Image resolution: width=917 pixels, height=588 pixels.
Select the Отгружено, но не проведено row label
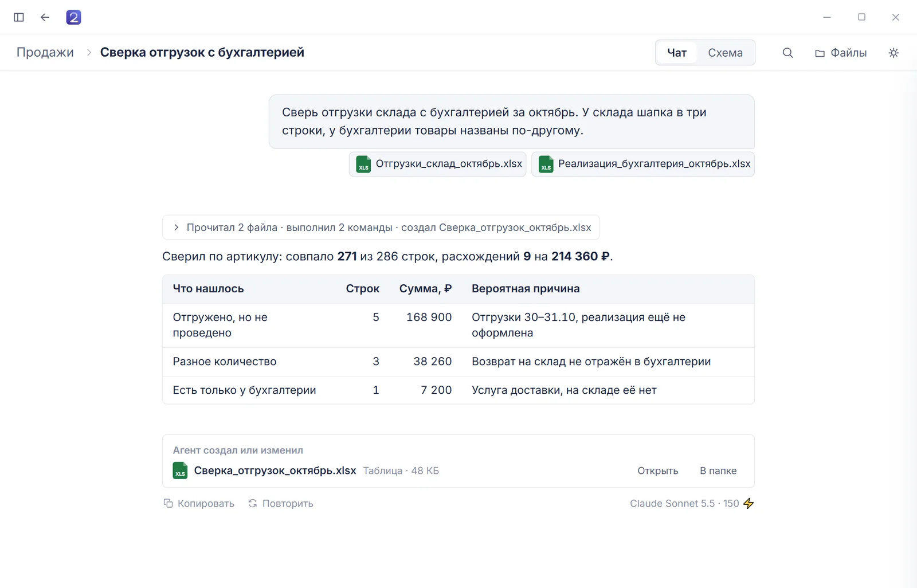pos(220,325)
